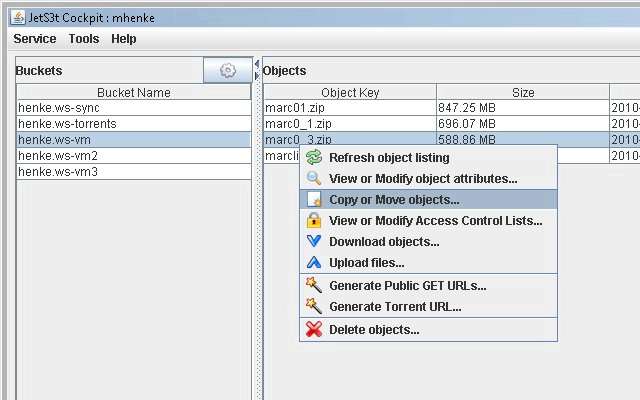640x400 pixels.
Task: Sort by the Size column header
Action: point(523,92)
